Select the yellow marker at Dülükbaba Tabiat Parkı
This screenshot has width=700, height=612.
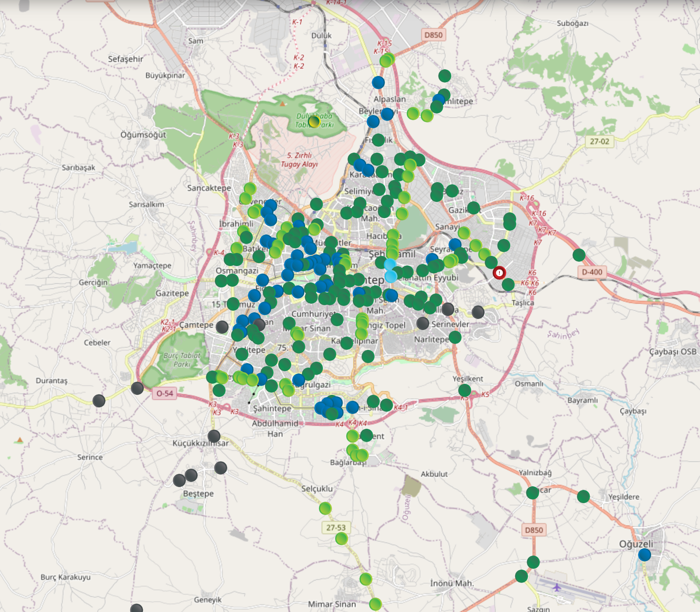(x=314, y=121)
